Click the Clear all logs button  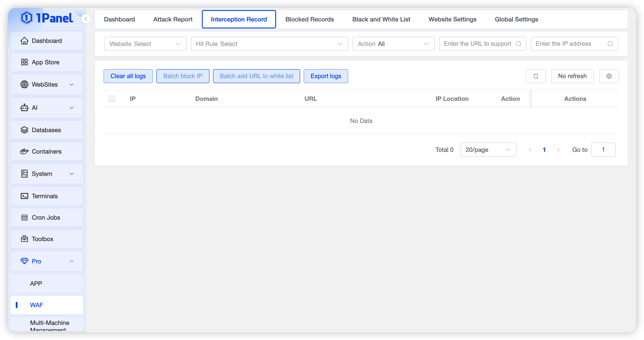(x=128, y=76)
